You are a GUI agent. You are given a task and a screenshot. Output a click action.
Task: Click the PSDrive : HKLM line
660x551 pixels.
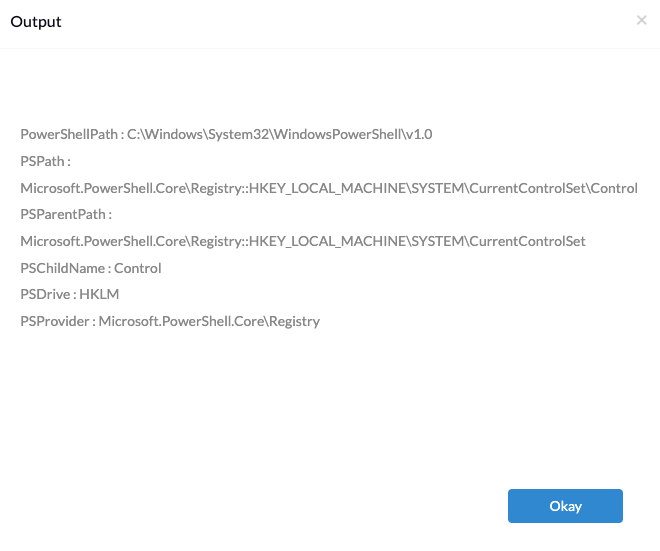[x=69, y=294]
